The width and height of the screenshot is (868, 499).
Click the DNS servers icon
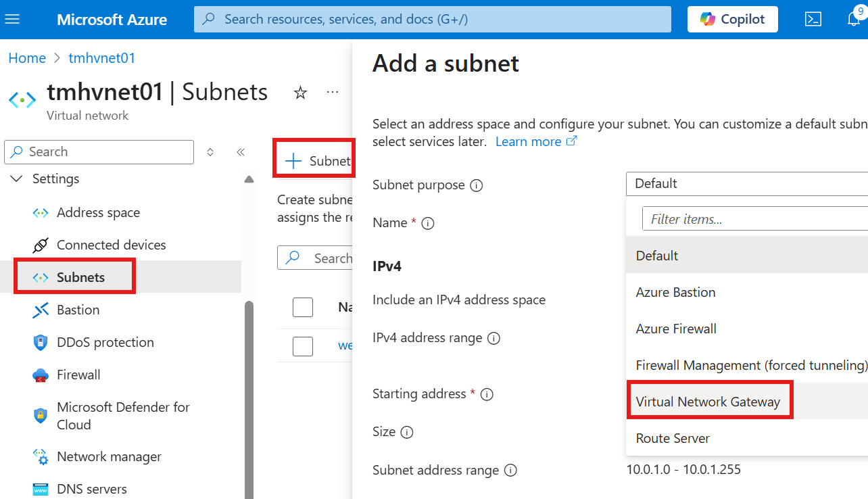41,489
